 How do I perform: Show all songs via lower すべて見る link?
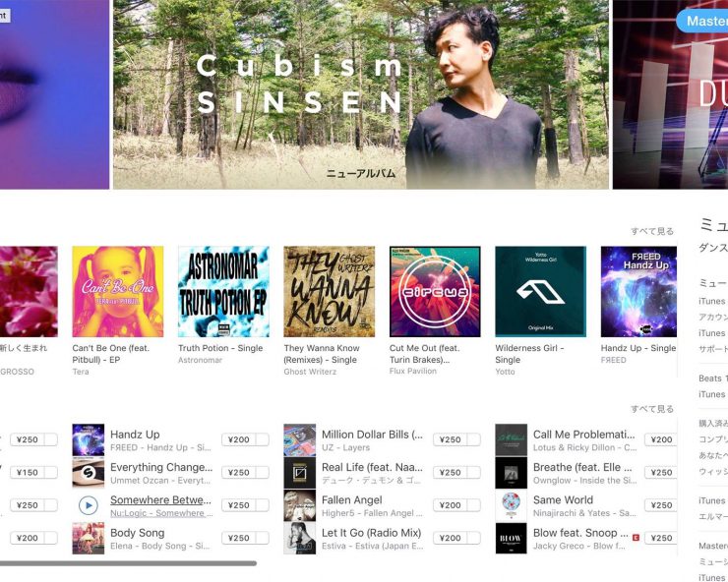[x=652, y=409]
